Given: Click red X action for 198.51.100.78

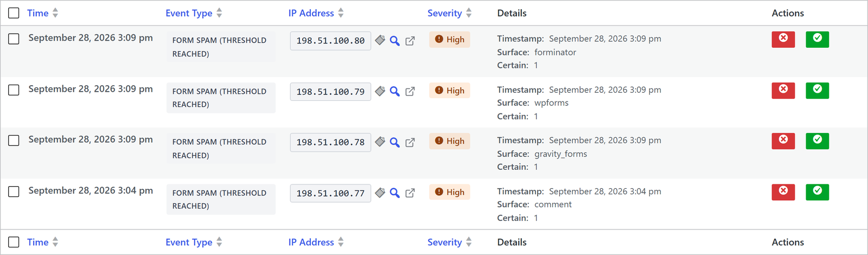Looking at the screenshot, I should click(783, 141).
